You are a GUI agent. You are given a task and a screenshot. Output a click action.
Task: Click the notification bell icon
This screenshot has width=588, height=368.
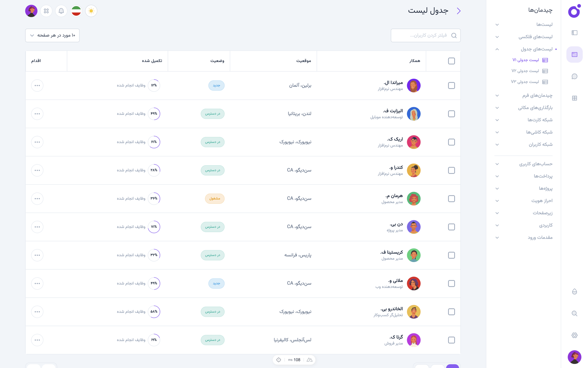pos(61,11)
